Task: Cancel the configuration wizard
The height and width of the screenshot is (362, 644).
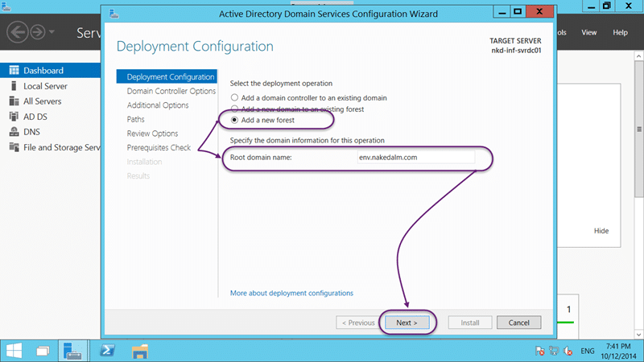Action: (518, 323)
